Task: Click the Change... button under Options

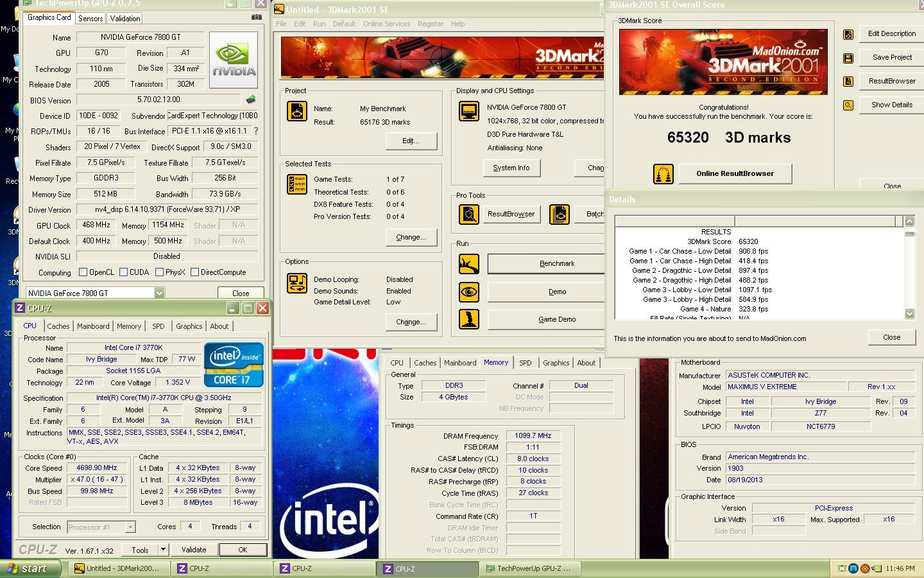Action: pyautogui.click(x=411, y=322)
